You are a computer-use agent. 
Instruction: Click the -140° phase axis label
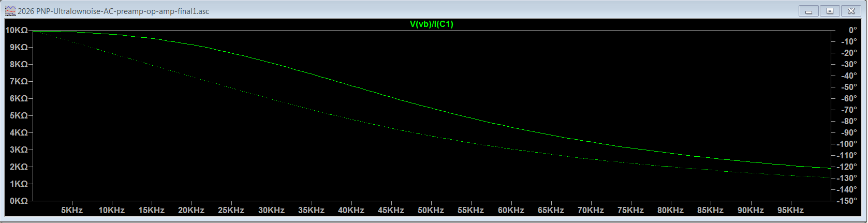847,190
